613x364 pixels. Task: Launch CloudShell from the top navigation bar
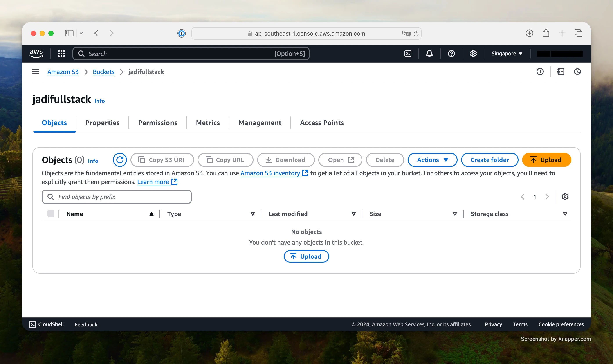pyautogui.click(x=408, y=54)
